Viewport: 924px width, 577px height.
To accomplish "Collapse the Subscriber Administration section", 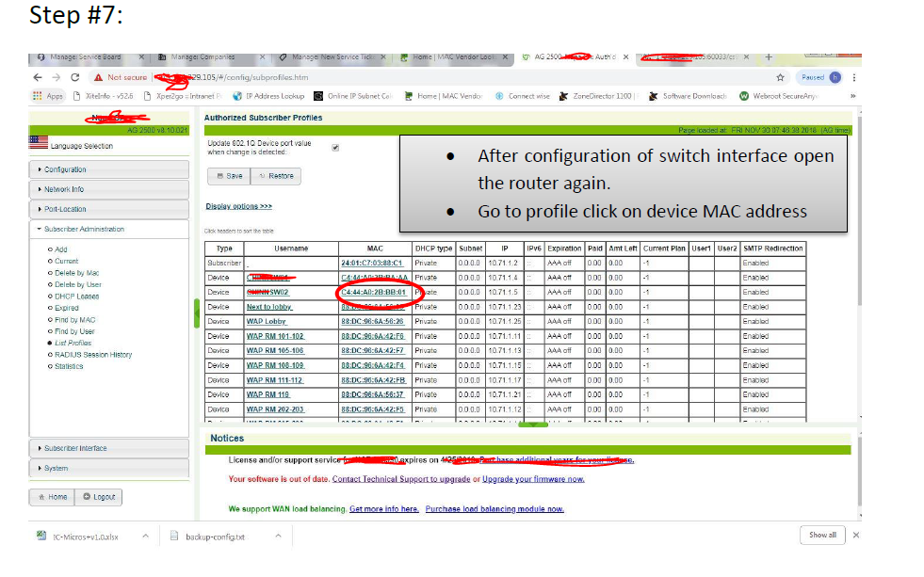I will click(x=83, y=229).
